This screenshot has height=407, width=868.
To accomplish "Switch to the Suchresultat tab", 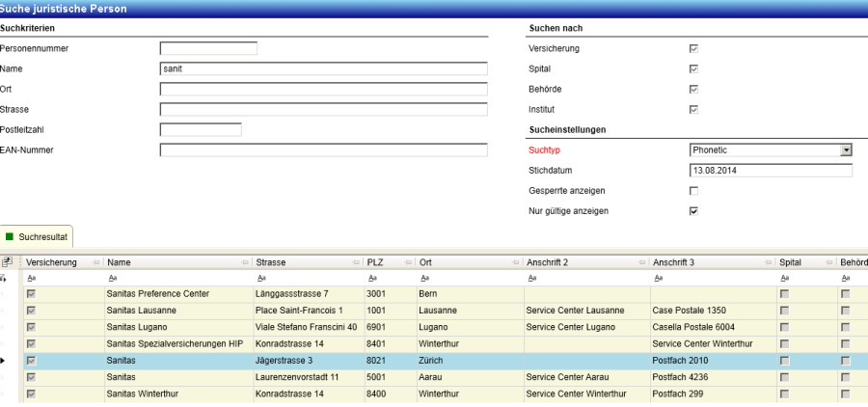I will tap(37, 236).
